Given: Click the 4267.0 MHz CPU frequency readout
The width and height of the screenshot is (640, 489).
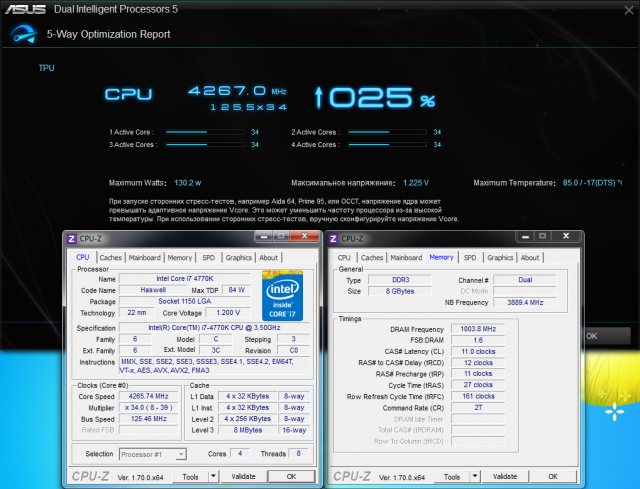Looking at the screenshot, I should (237, 91).
